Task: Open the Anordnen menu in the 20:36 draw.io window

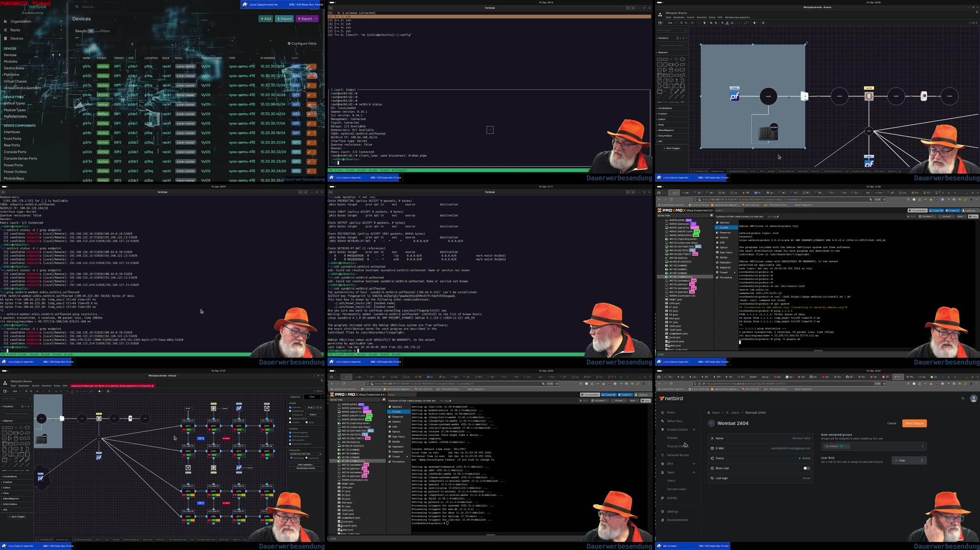Action: [702, 17]
